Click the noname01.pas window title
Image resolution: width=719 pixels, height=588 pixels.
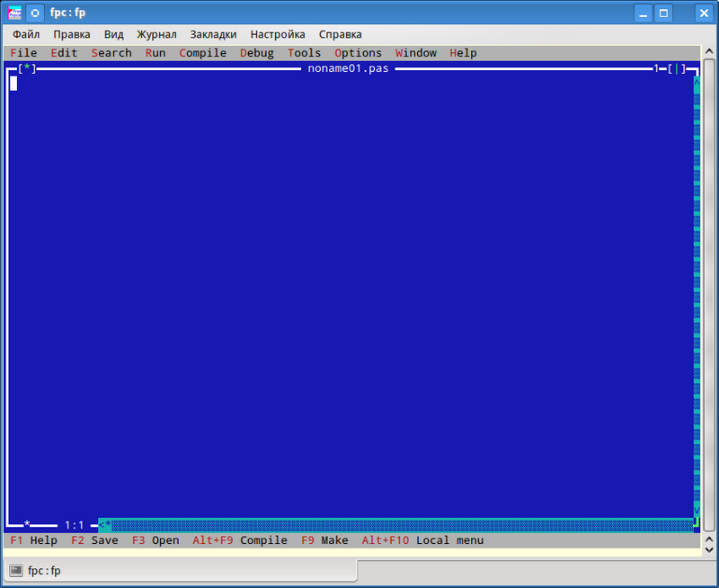[x=348, y=68]
